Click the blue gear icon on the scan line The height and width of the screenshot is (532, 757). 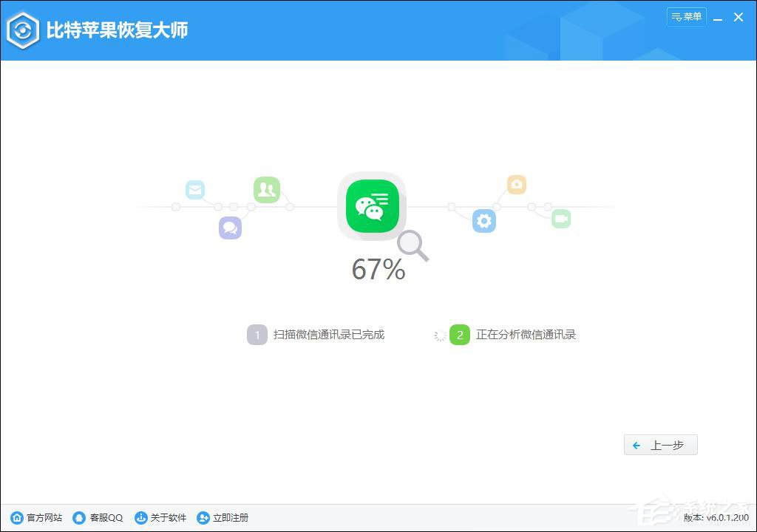pyautogui.click(x=483, y=220)
